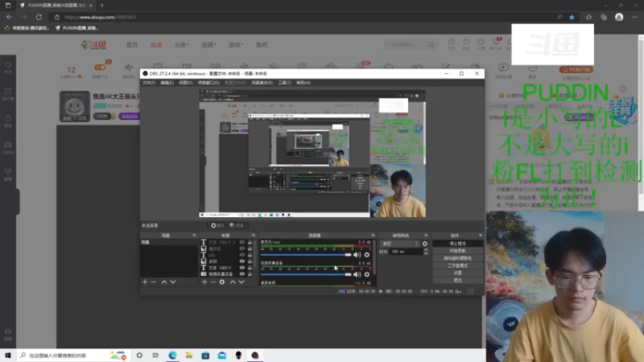Screen dimensions: 644x362
Task: Increase transition duration with the up stepper
Action: (426, 250)
